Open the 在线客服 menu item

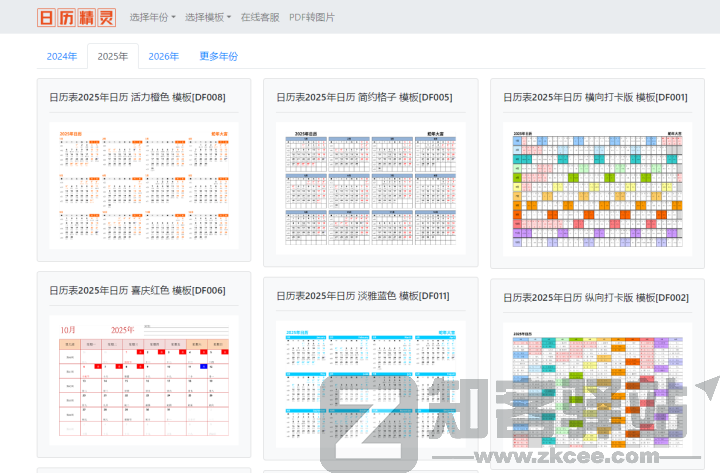coord(260,17)
